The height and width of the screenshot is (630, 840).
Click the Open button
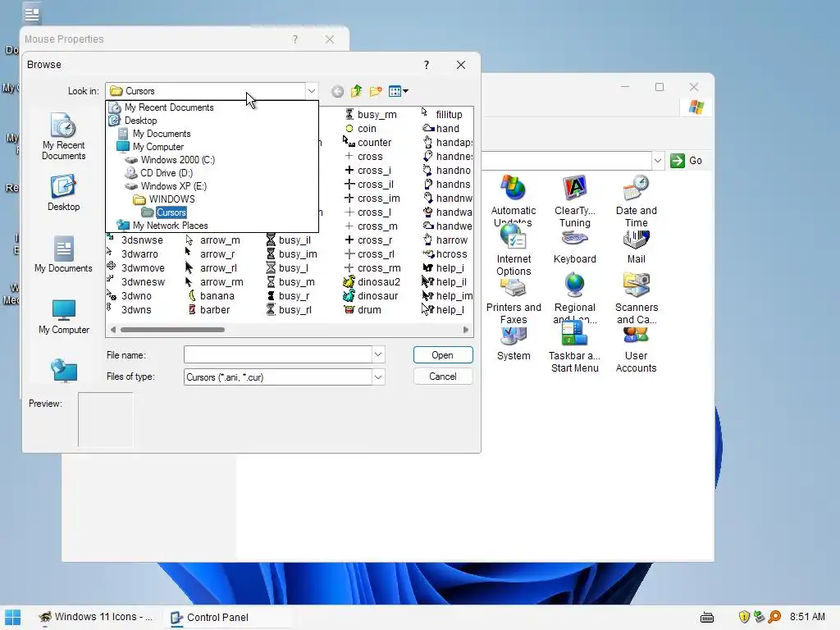pos(442,355)
